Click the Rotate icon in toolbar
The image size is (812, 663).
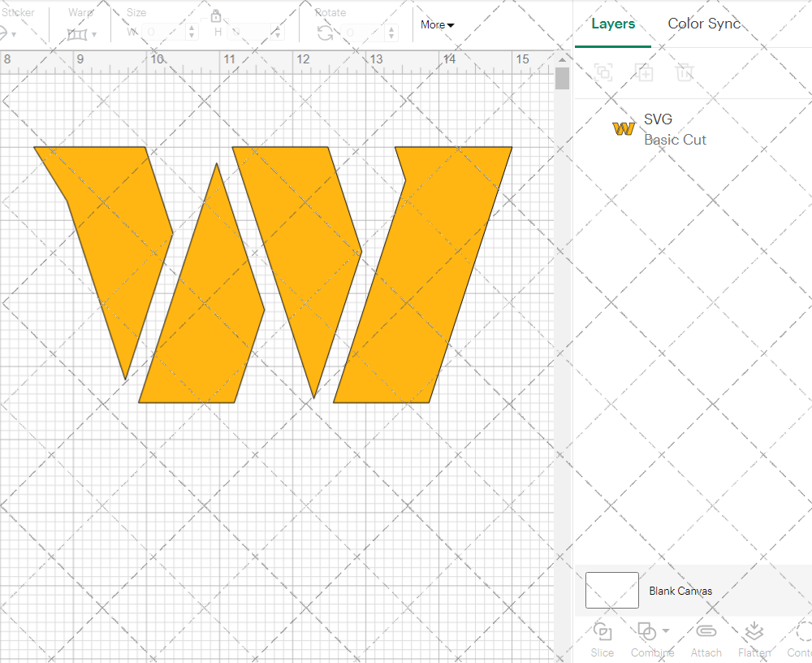tap(325, 33)
